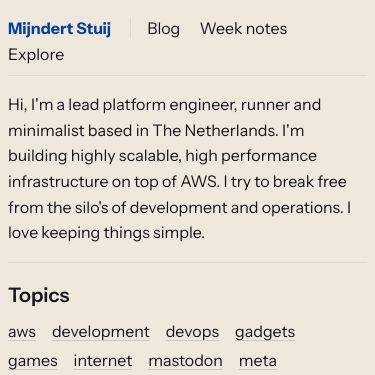Screen dimensions: 375x375
Task: Go to the Blog page
Action: click(x=164, y=29)
